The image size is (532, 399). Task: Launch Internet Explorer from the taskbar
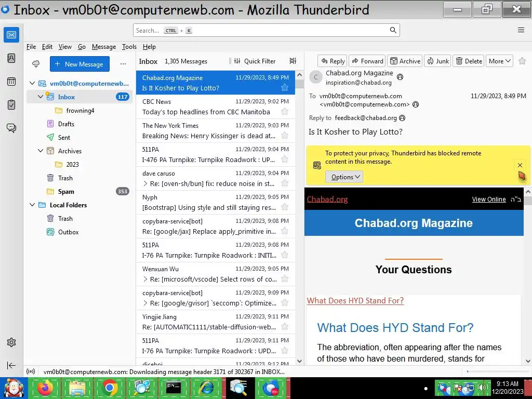[x=206, y=388]
